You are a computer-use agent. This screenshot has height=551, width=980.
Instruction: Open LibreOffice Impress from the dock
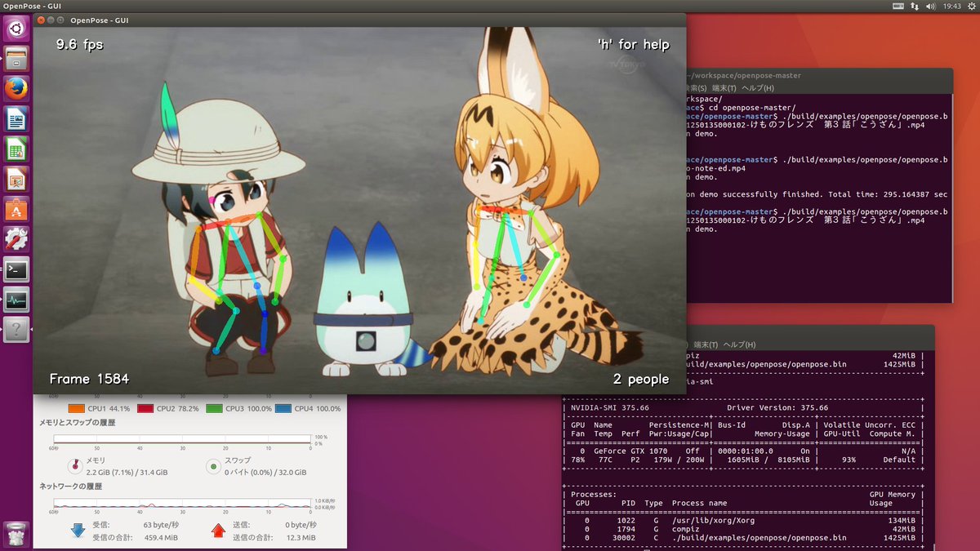tap(16, 180)
